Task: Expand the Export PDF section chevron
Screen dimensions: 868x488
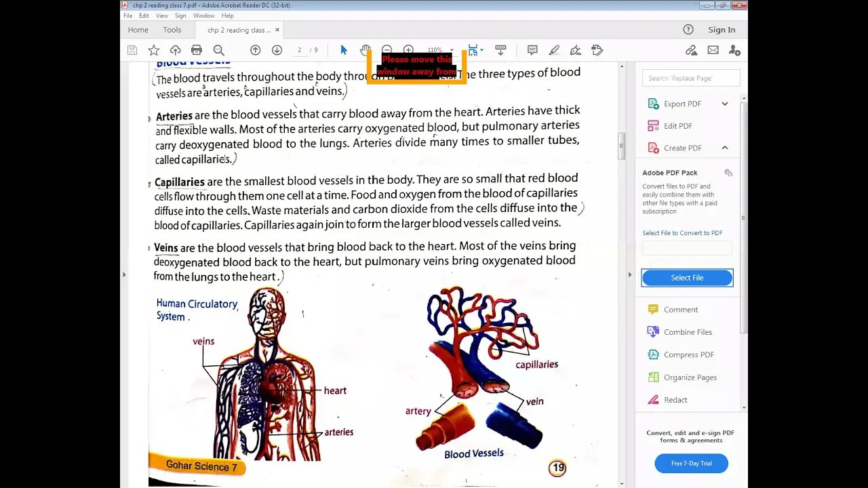Action: click(725, 104)
